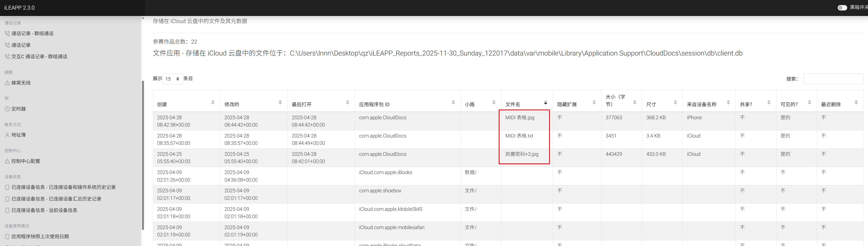
Task: Open 已连接设备汇总历史记录 report
Action: pyautogui.click(x=56, y=199)
